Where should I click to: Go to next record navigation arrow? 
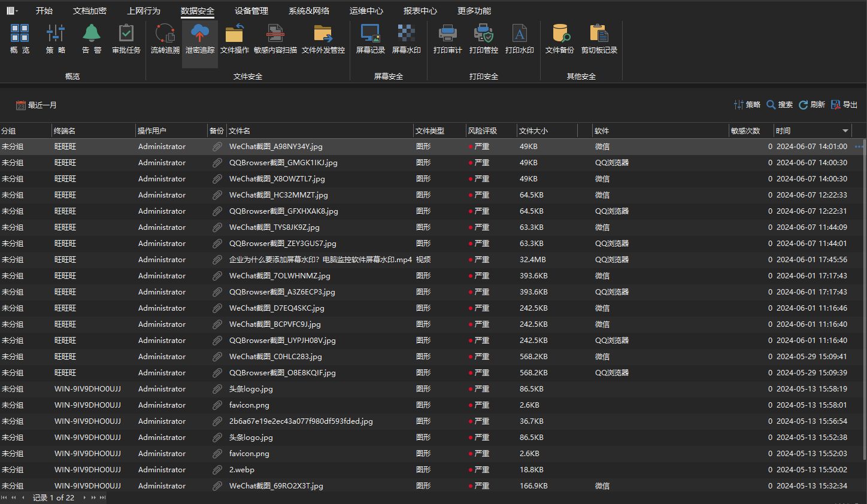tap(84, 497)
